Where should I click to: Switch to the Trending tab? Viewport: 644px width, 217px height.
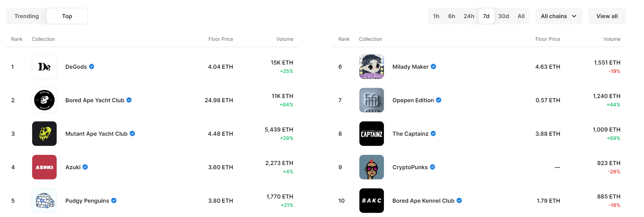27,16
